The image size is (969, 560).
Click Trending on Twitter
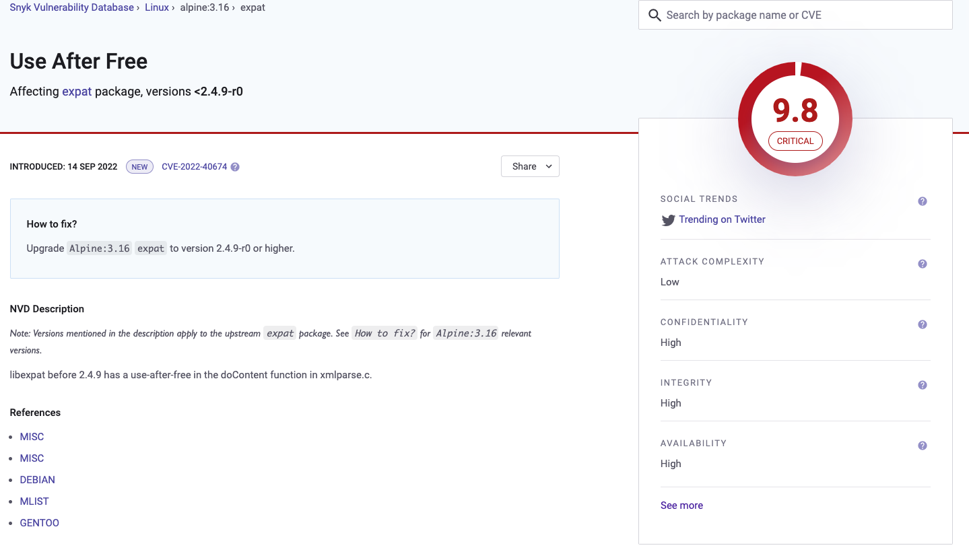pos(722,219)
